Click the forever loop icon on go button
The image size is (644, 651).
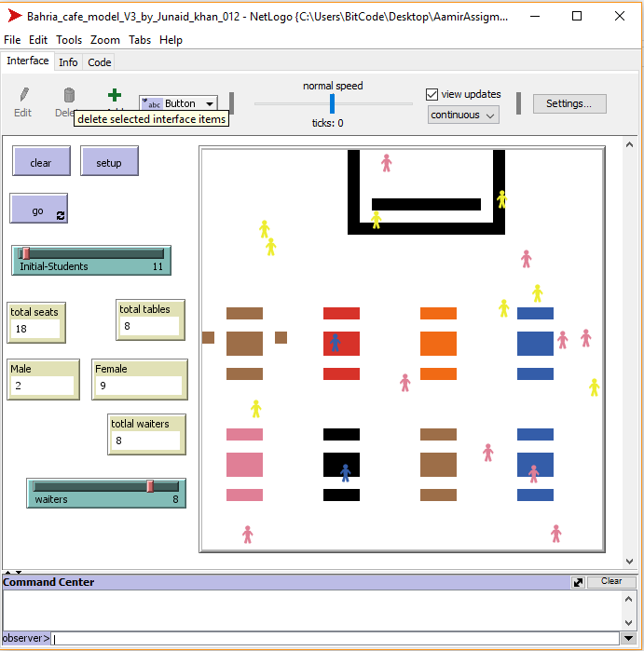tap(61, 215)
